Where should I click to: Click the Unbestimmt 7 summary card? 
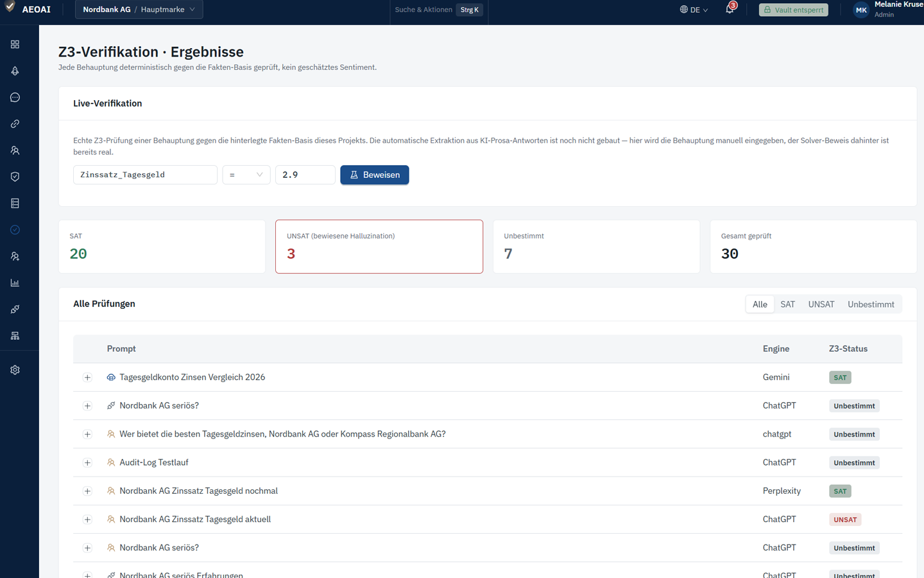(x=596, y=247)
